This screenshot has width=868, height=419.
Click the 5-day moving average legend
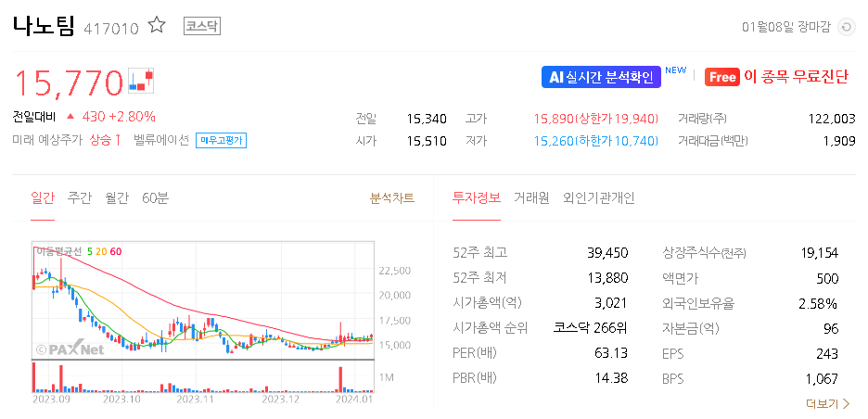pos(90,251)
